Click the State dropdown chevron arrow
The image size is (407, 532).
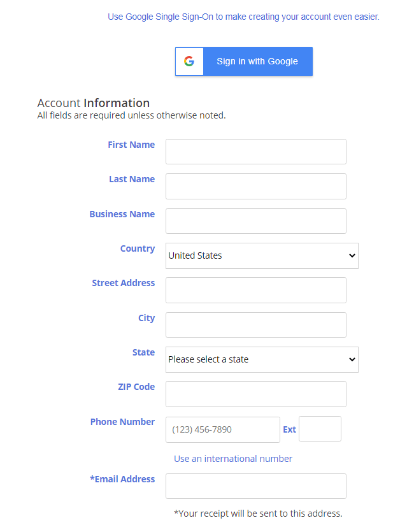[352, 359]
